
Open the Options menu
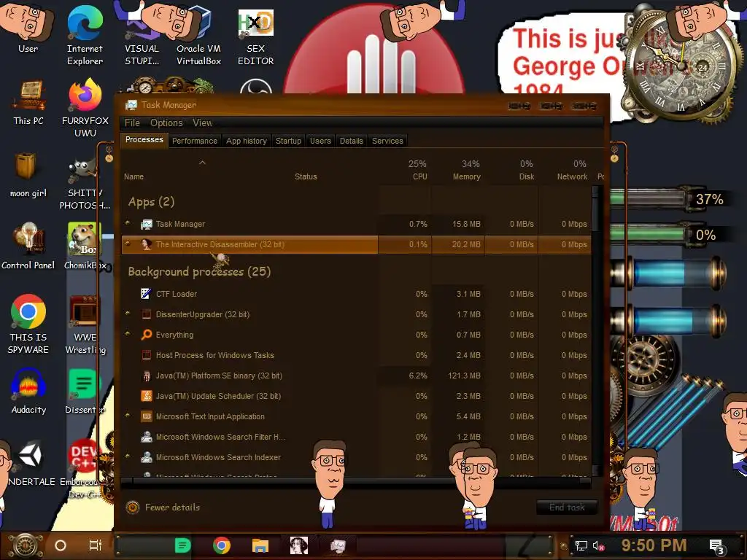point(166,122)
